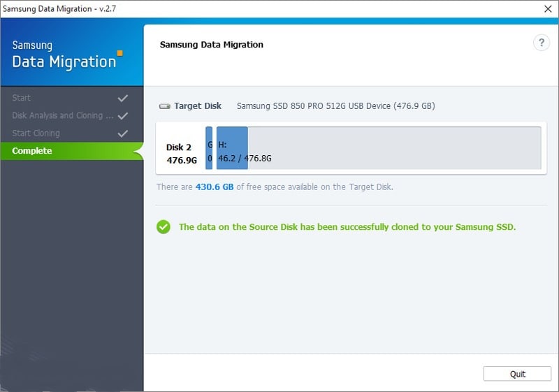Click checkmark beside Disk Analysis and Cloning
Image resolution: width=559 pixels, height=392 pixels.
point(123,116)
